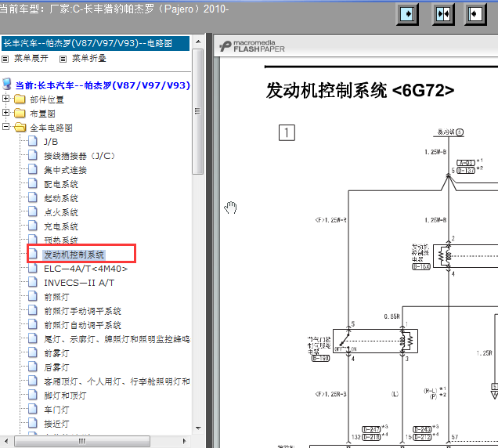Screen dimensions: 498x448
Task: Click the tree panel scroll-up arrow
Action: pyautogui.click(x=198, y=42)
